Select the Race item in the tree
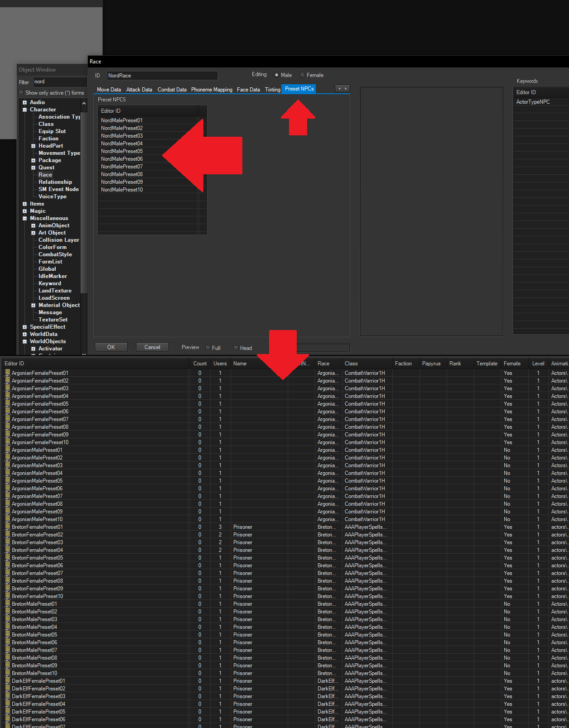Viewport: 569px width, 728px height. [x=45, y=175]
